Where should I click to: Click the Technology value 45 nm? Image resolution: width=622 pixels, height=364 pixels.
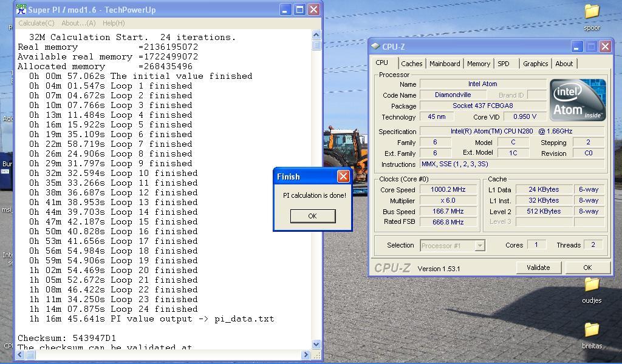436,116
